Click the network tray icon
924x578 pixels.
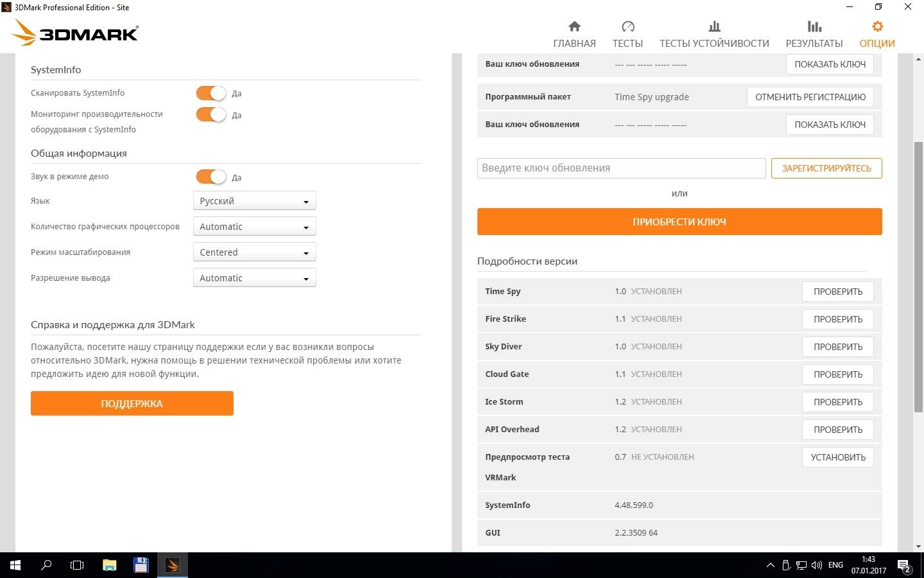click(x=801, y=565)
